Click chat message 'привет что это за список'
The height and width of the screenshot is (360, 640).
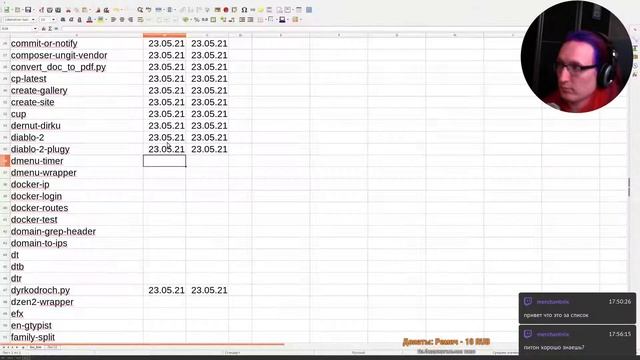tap(556, 315)
